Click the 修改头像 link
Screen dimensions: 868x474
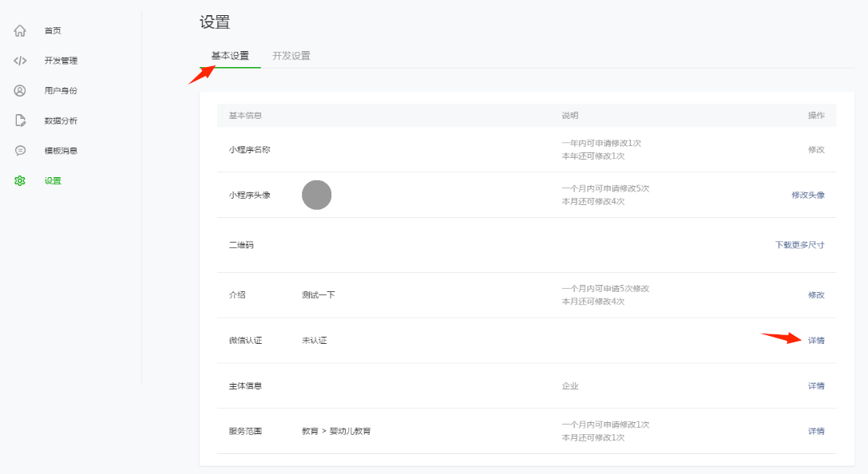pyautogui.click(x=807, y=196)
